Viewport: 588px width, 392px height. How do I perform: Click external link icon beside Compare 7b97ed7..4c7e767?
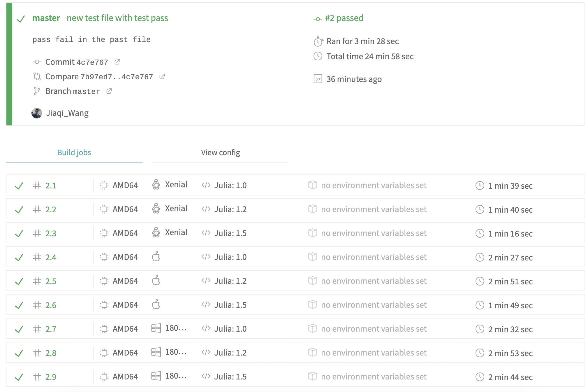click(x=162, y=76)
